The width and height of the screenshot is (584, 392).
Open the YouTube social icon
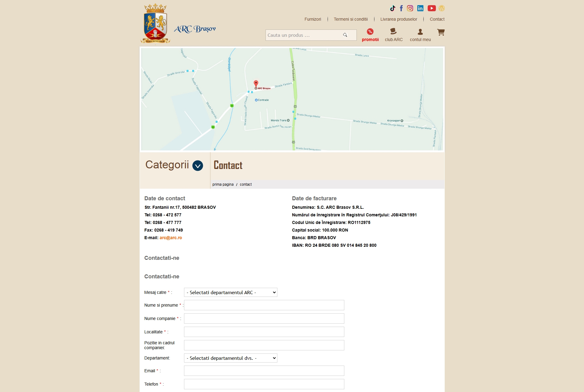pos(431,8)
